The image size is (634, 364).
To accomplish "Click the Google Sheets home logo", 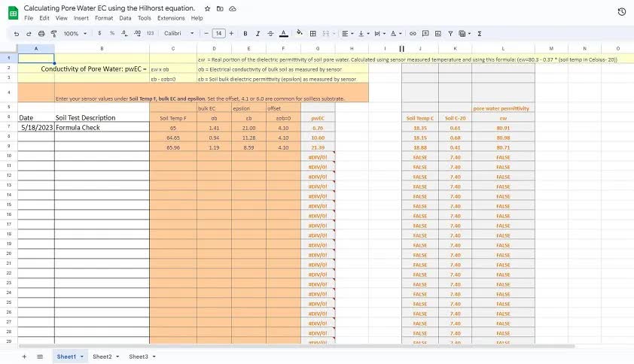I will click(x=14, y=13).
